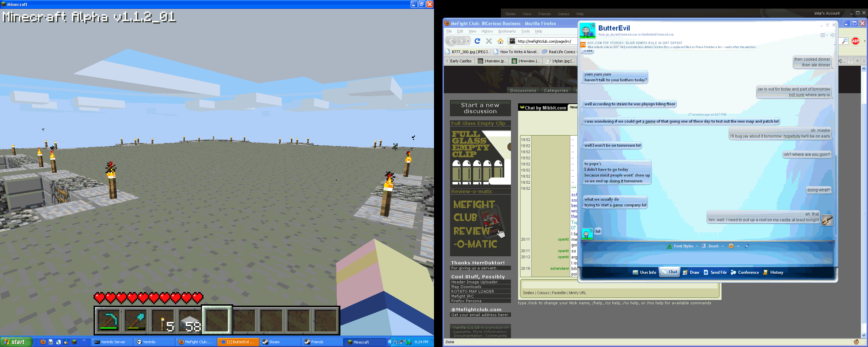Open Firefox tab list dropdown
The width and height of the screenshot is (868, 347).
864,61
